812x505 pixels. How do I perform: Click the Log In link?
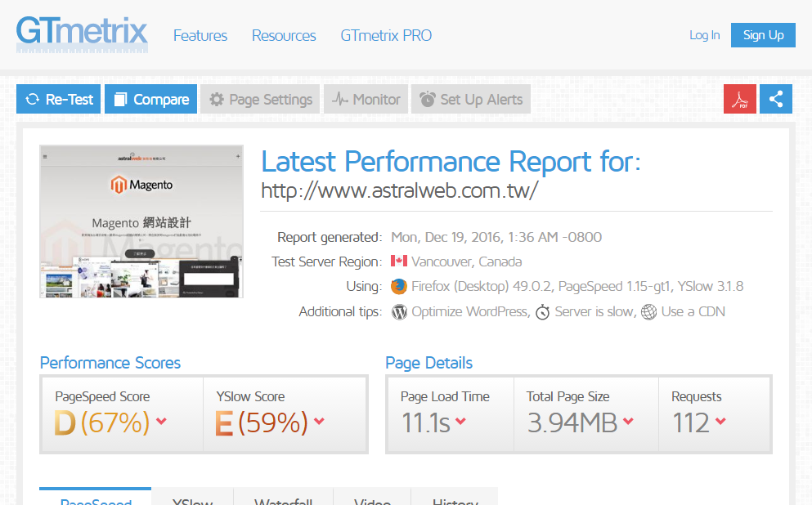pyautogui.click(x=704, y=35)
